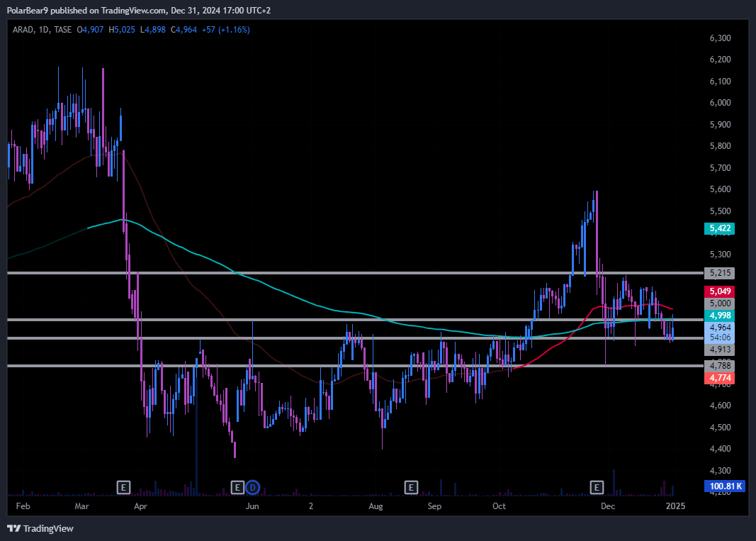Select the horizontal line at the 4,788 level
The height and width of the screenshot is (541, 756).
click(x=356, y=366)
